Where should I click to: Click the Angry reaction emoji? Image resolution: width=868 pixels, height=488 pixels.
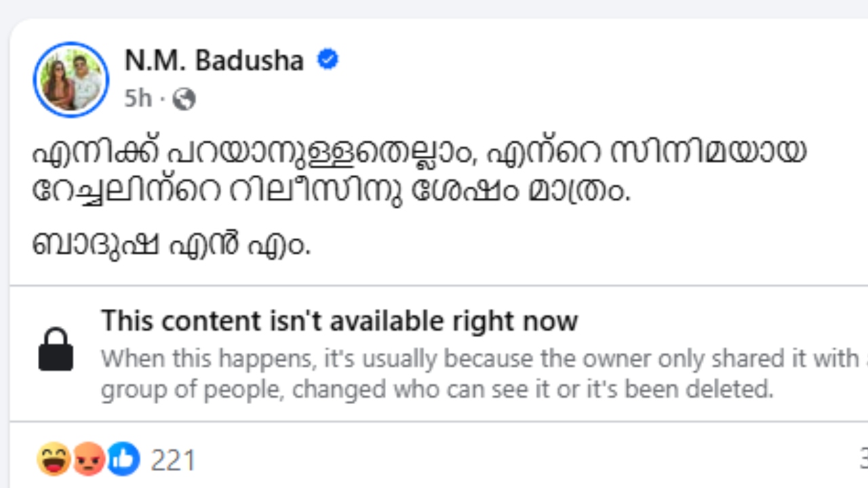(x=89, y=459)
